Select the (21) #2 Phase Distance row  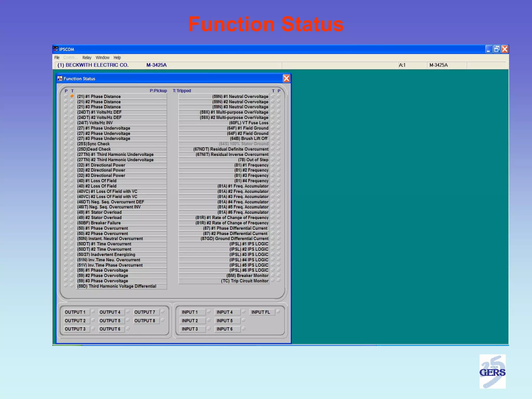pyautogui.click(x=122, y=102)
